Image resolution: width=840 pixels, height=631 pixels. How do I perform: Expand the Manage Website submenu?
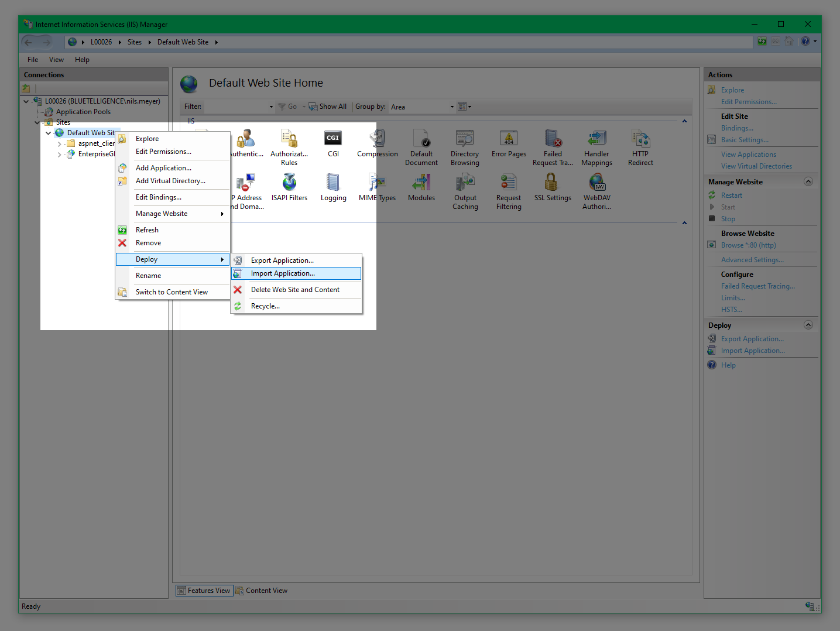[162, 214]
